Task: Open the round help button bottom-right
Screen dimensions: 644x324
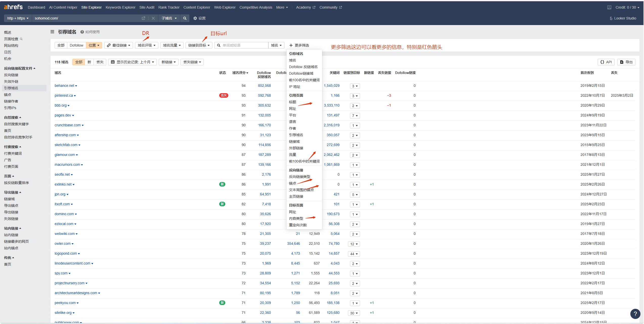Action: tap(635, 314)
